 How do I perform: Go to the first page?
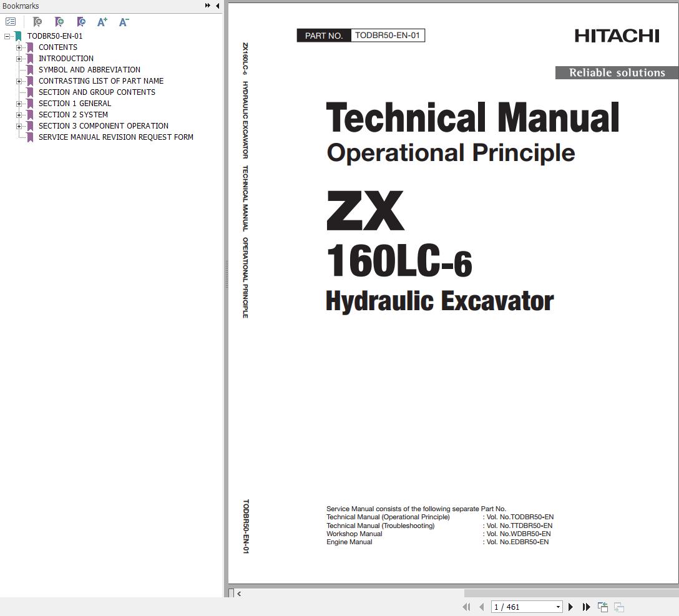(x=466, y=607)
